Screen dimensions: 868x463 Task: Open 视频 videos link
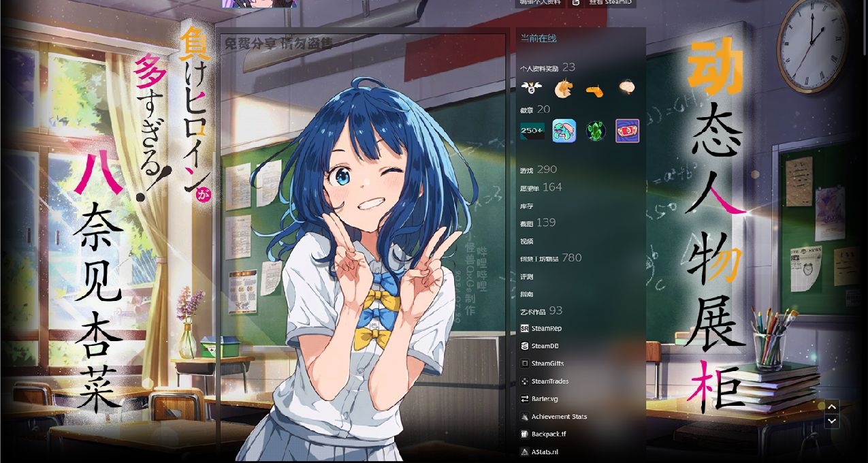(x=527, y=242)
